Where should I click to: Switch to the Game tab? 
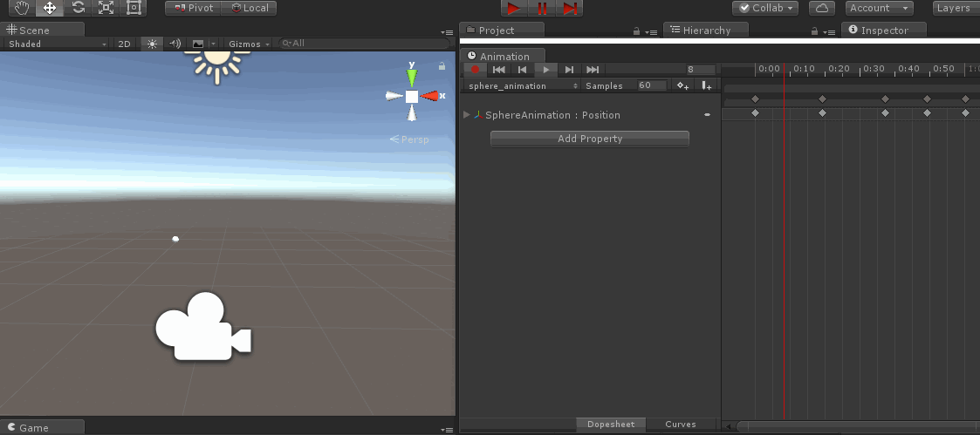pyautogui.click(x=43, y=427)
